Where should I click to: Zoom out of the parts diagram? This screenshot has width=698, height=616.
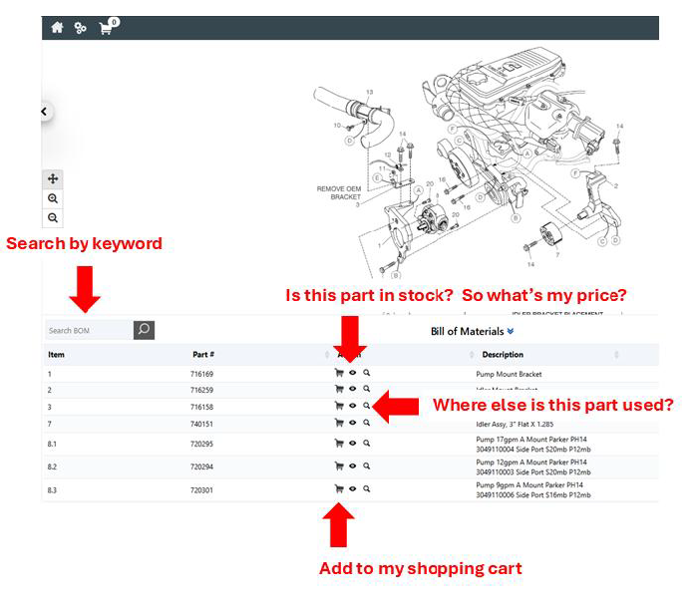[x=53, y=217]
